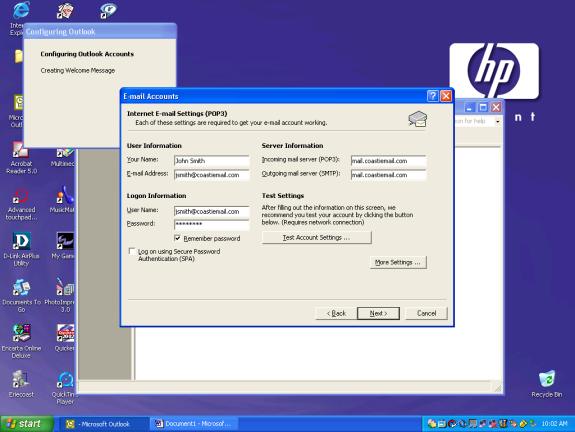Open the D-Link AirPlus Utility icon
Image resolution: width=575 pixels, height=432 pixels.
(21, 242)
